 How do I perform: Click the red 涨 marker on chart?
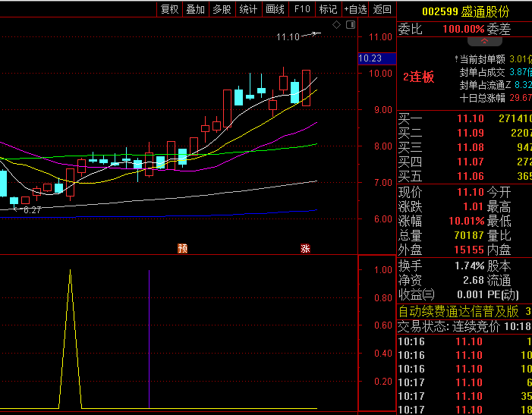[305, 249]
